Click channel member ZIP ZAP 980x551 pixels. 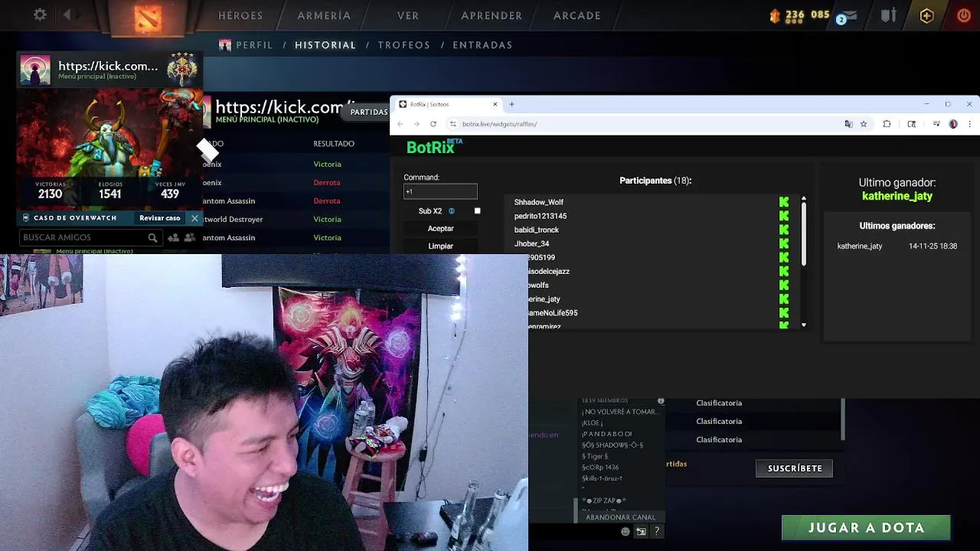pos(603,500)
